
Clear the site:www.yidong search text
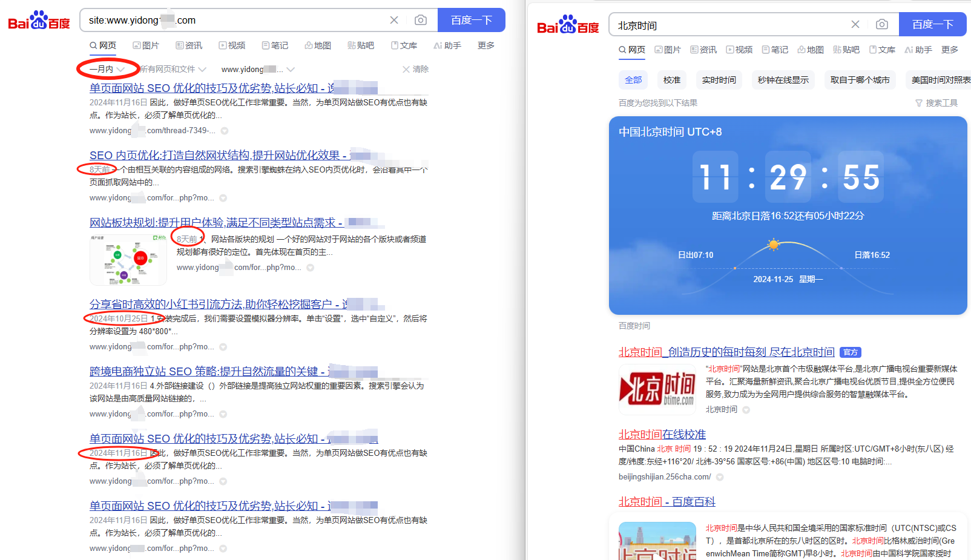pyautogui.click(x=394, y=20)
